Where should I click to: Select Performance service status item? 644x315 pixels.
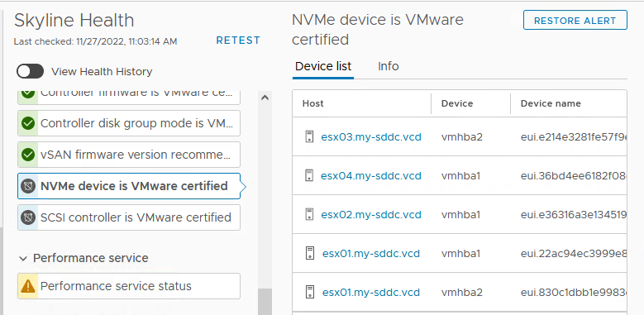coord(129,286)
